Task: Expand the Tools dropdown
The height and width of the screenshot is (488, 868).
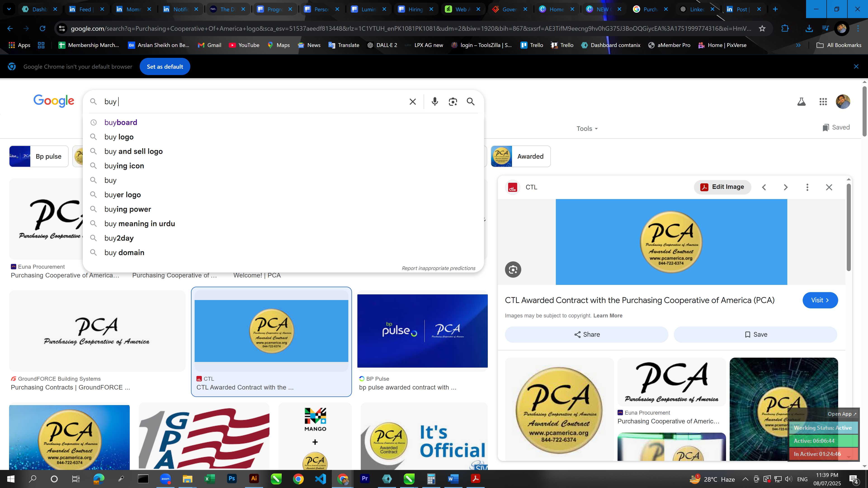Action: [587, 129]
